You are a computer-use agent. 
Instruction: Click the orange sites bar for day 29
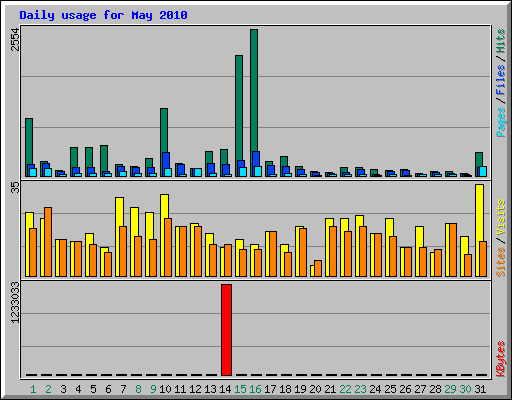453,250
